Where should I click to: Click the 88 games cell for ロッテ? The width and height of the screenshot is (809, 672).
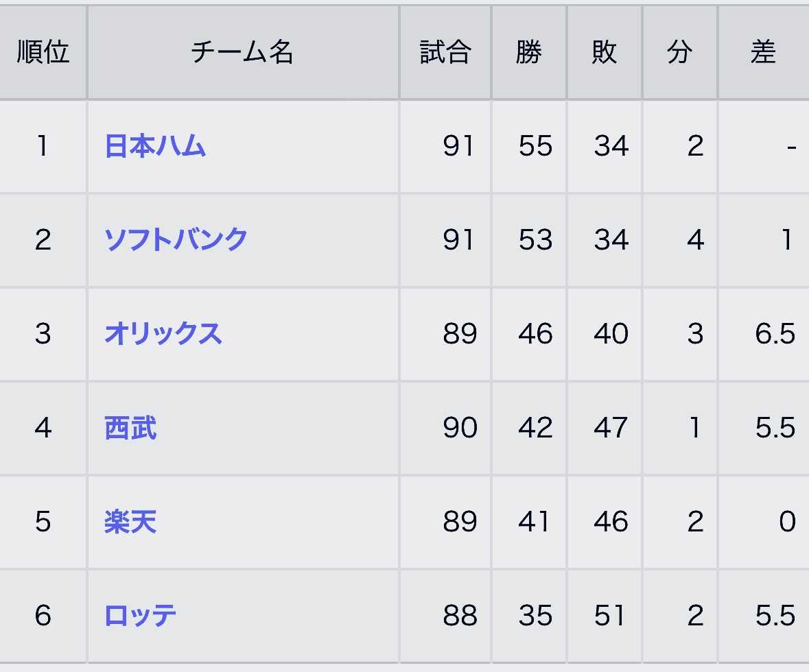[x=459, y=616]
